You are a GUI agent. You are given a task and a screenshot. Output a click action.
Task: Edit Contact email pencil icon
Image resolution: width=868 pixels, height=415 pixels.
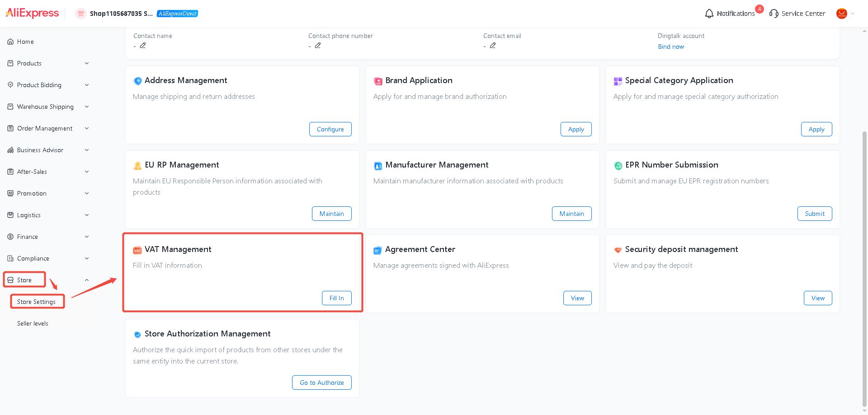493,46
